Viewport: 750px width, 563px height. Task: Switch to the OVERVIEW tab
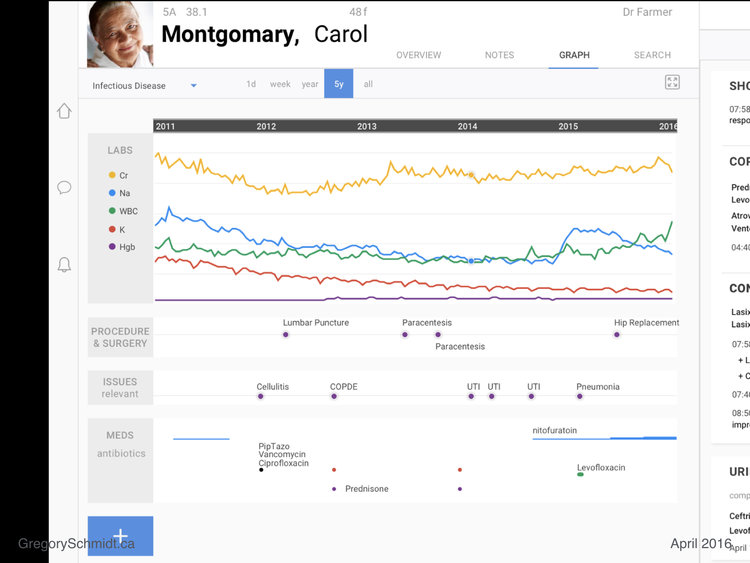click(419, 55)
